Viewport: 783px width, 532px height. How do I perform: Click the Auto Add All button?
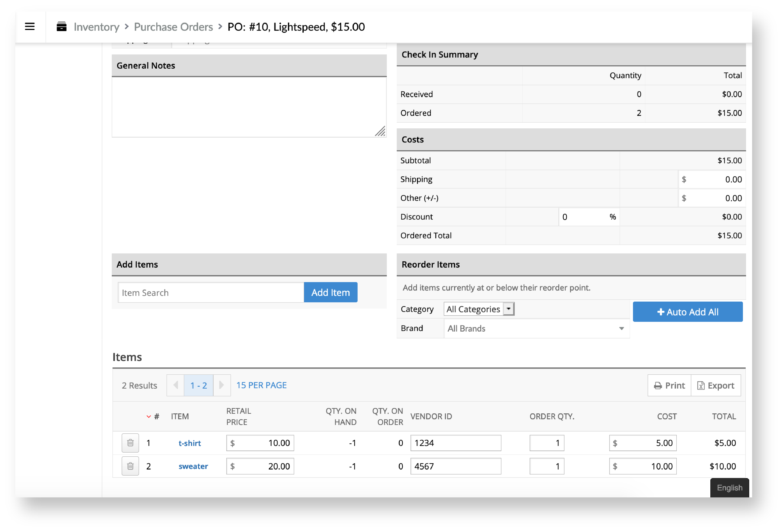(688, 312)
